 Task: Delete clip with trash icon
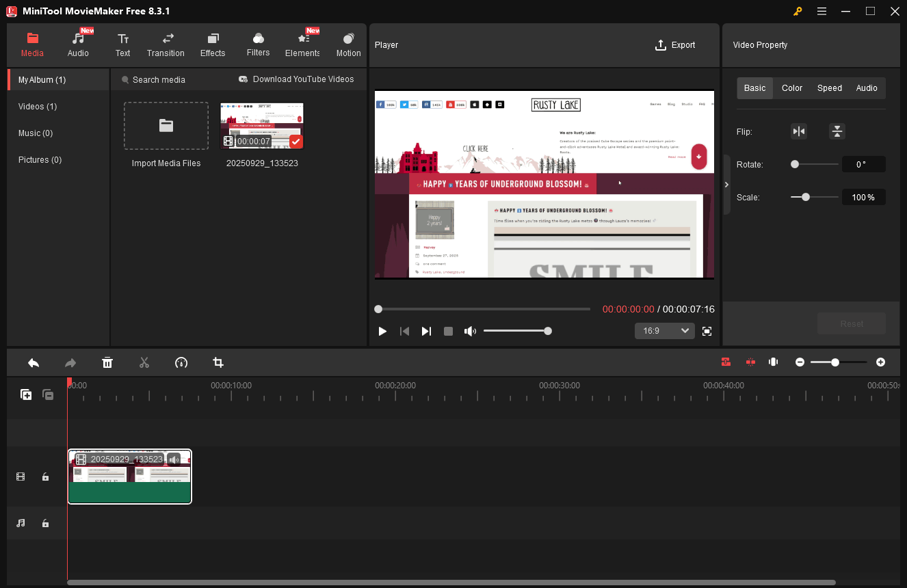[107, 362]
